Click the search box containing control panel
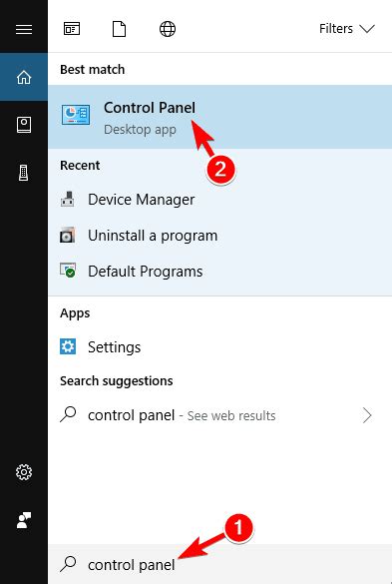Image resolution: width=392 pixels, height=584 pixels. (x=219, y=564)
